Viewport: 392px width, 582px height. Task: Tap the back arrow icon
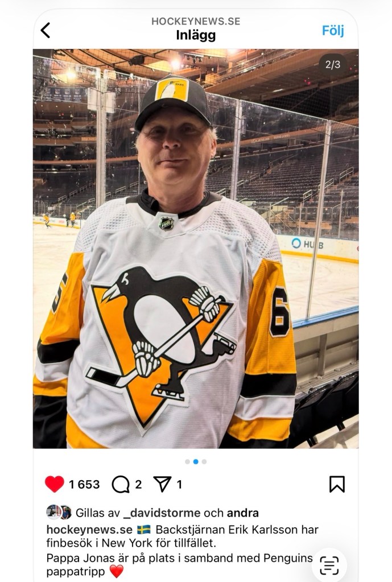click(x=46, y=30)
